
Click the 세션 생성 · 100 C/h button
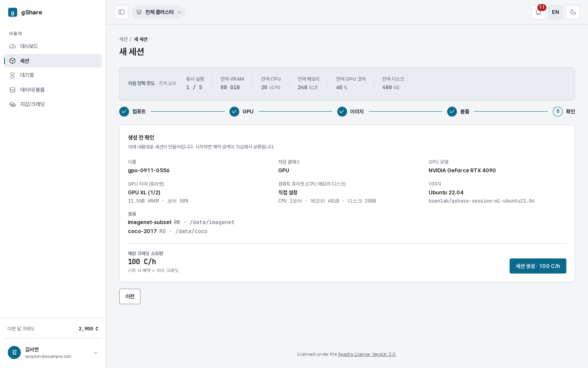pos(538,266)
